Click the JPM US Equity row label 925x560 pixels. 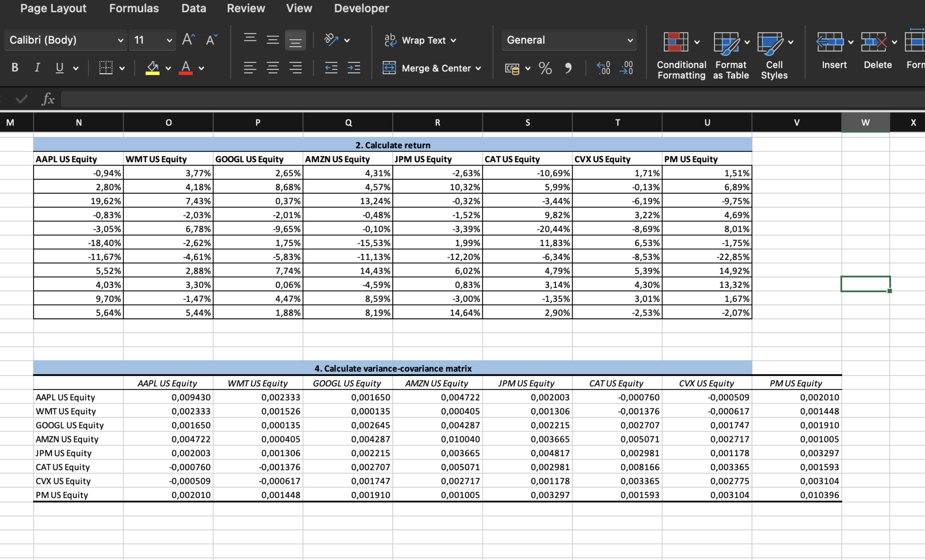[78, 453]
